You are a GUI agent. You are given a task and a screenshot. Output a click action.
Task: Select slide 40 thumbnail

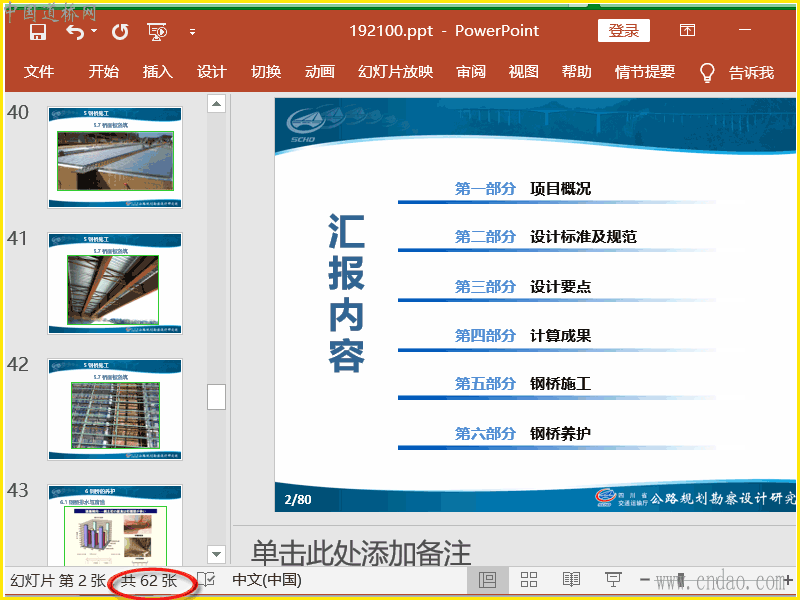click(115, 157)
